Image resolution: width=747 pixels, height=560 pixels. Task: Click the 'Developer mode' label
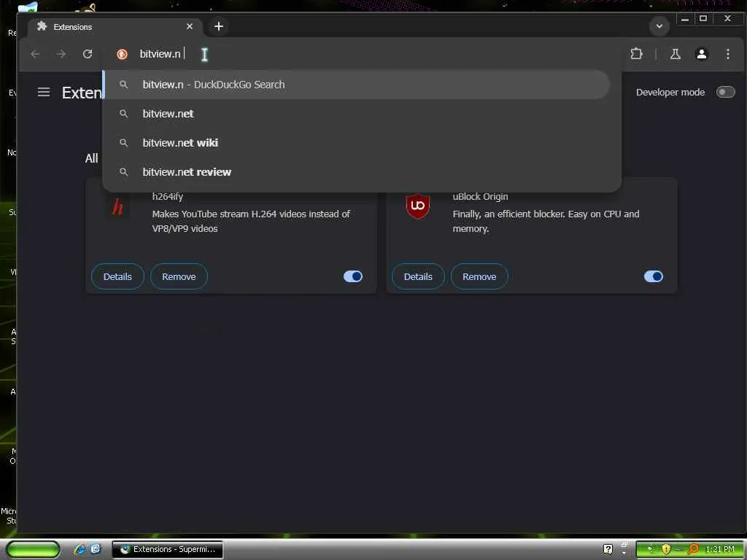click(670, 93)
